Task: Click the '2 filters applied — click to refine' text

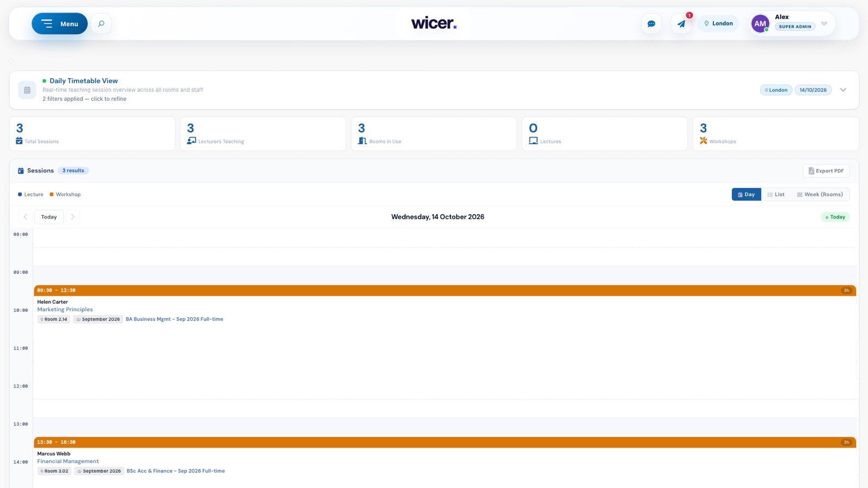Action: [85, 99]
